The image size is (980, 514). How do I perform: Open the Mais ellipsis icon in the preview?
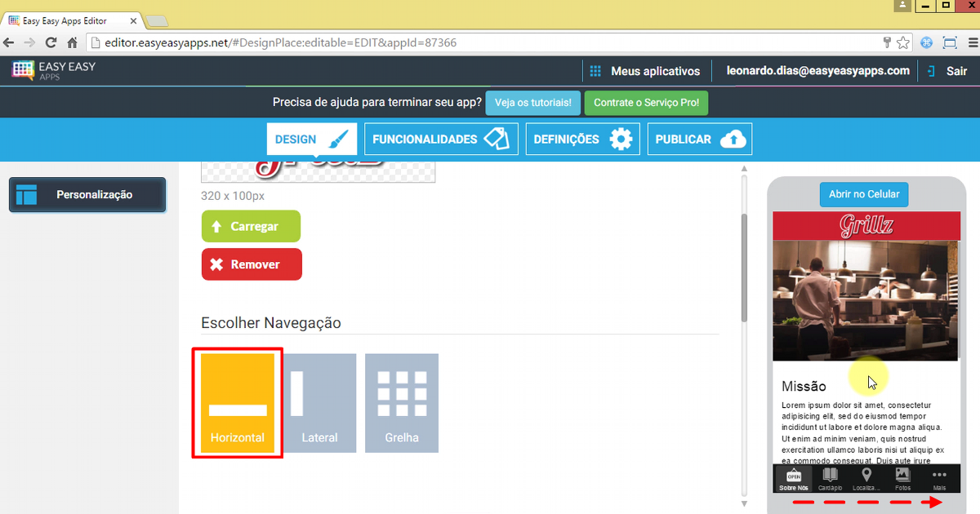(x=938, y=476)
